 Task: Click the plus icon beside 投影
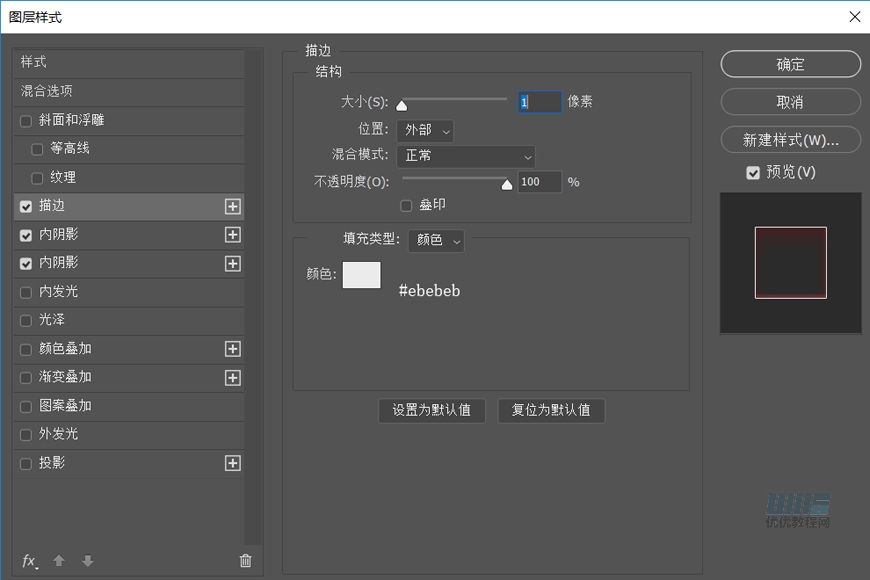tap(232, 463)
